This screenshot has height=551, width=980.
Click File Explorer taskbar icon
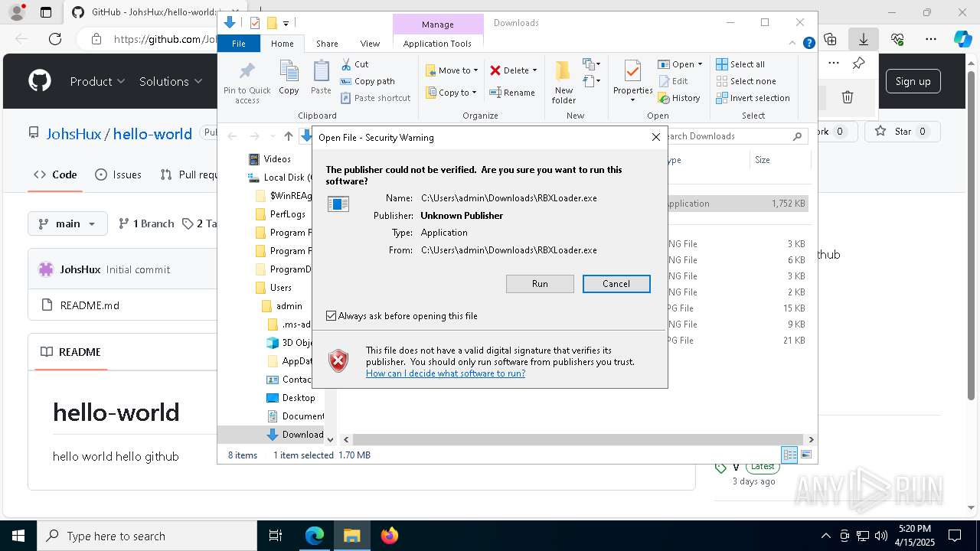pos(352,536)
